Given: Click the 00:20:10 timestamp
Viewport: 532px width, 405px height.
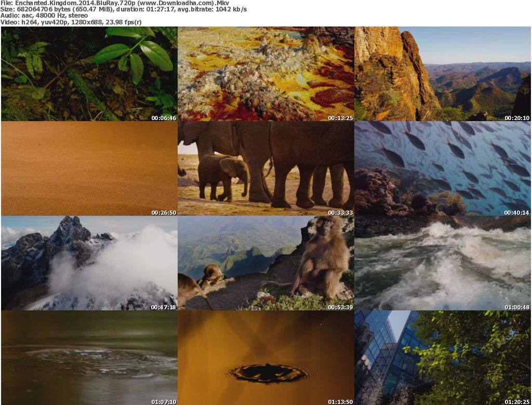Looking at the screenshot, I should (517, 118).
